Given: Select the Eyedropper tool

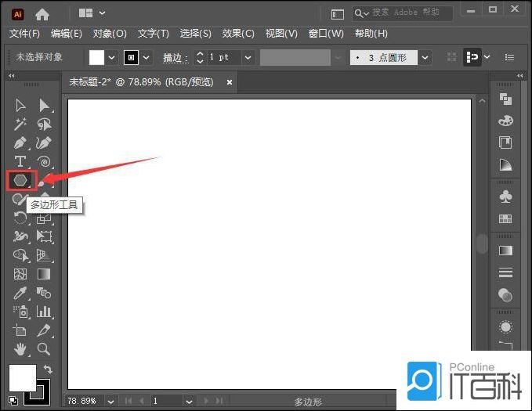Looking at the screenshot, I should pos(20,293).
